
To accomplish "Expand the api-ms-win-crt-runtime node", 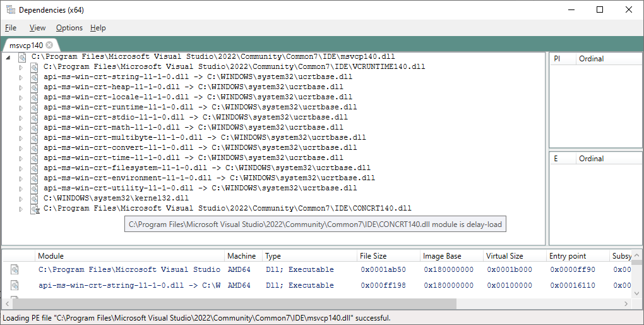I will (21, 107).
